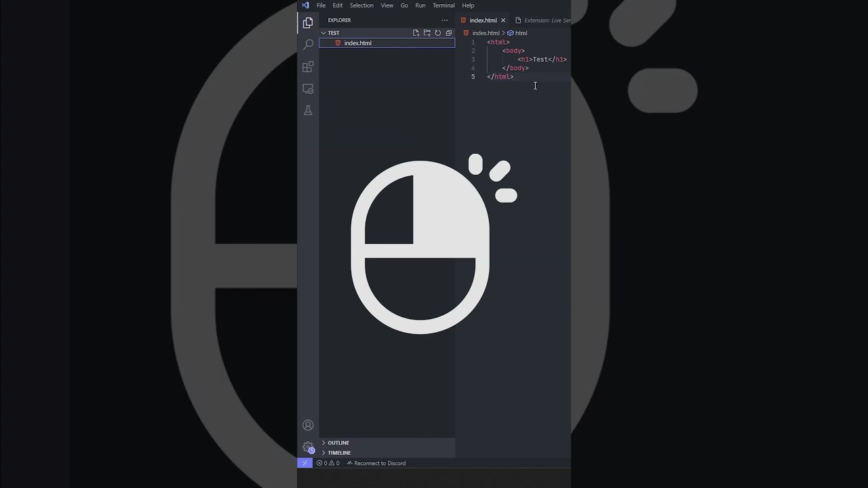Refresh the Explorer file tree
This screenshot has width=868, height=488.
tap(437, 33)
